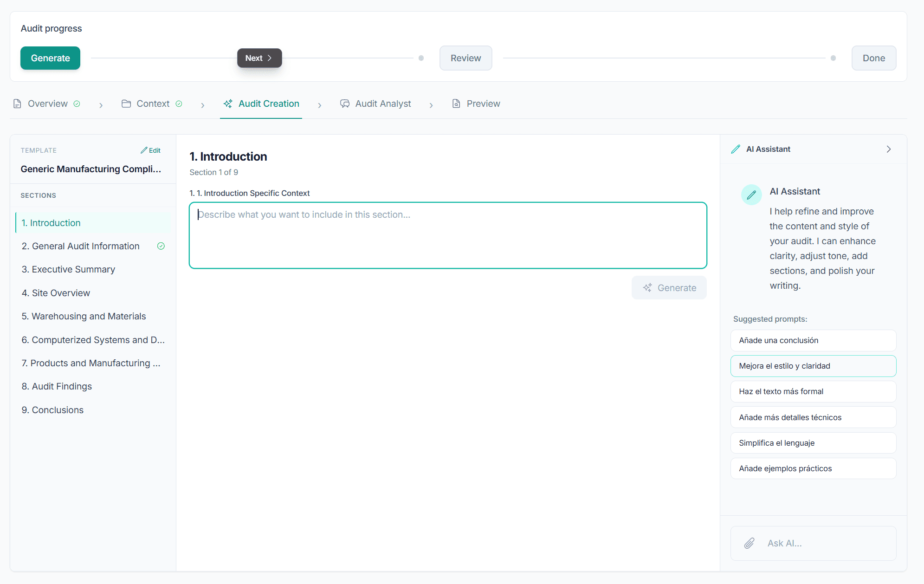Click the sparkle icon on section Generate
Viewport: 924px width, 584px height.
point(647,288)
